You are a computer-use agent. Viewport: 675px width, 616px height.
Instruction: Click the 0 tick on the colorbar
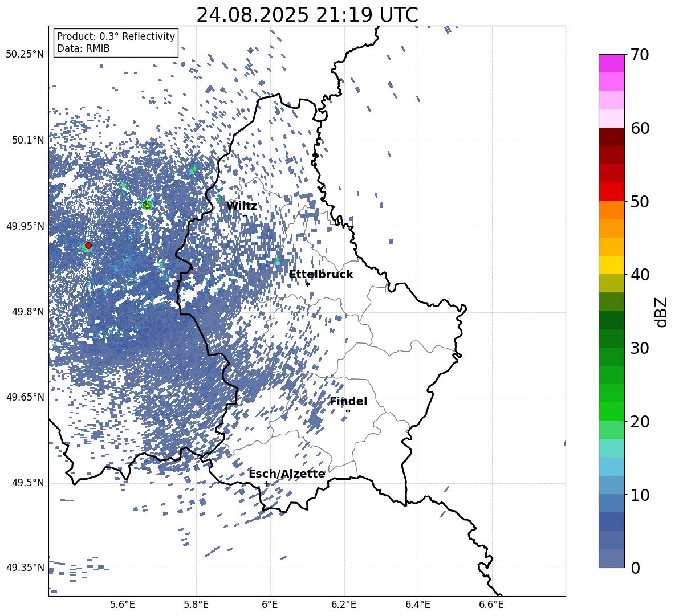click(x=635, y=568)
